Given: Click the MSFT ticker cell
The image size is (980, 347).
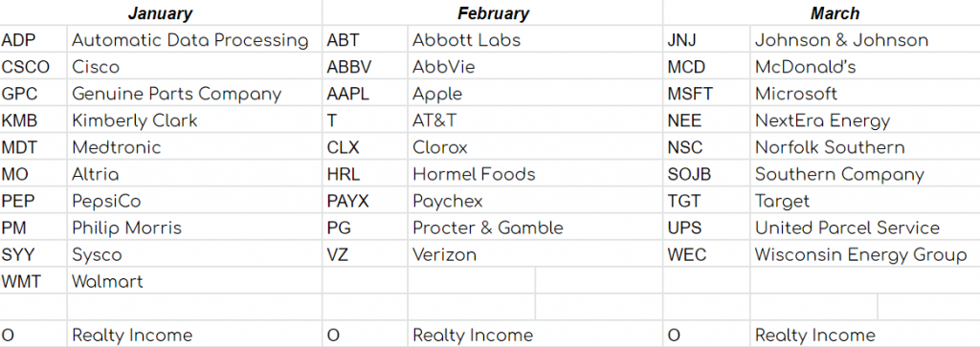Looking at the screenshot, I should pos(706,94).
